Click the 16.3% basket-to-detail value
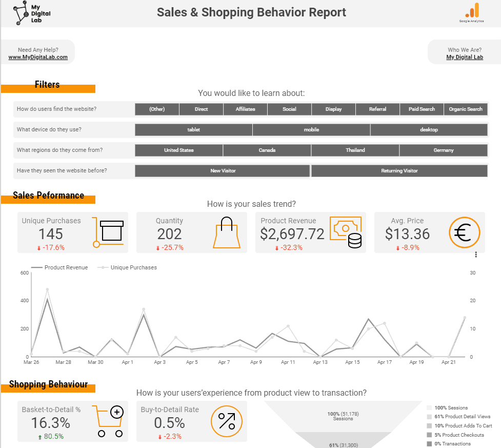Image resolution: width=501 pixels, height=448 pixels. (x=50, y=423)
